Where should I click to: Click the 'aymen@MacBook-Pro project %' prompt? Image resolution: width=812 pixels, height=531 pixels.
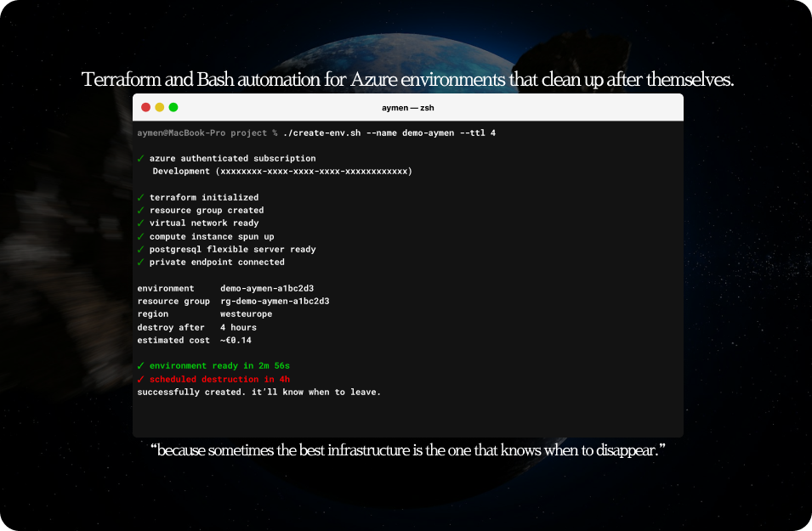click(x=207, y=133)
